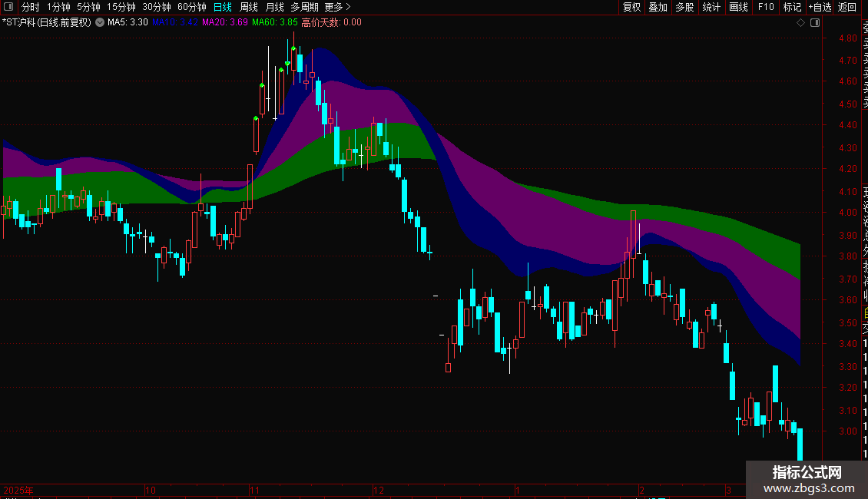Viewport: 868px width, 499px height.
Task: Switch to 1分钟 period
Action: pyautogui.click(x=58, y=7)
